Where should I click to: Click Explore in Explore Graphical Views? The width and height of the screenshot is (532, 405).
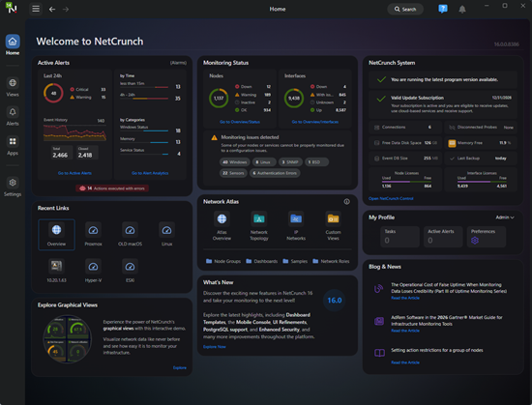coord(180,367)
